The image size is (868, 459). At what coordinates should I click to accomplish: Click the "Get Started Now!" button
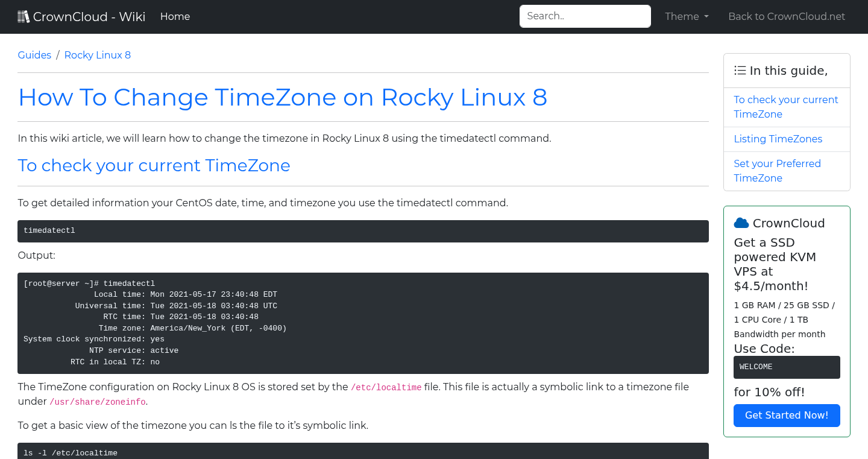pyautogui.click(x=787, y=415)
